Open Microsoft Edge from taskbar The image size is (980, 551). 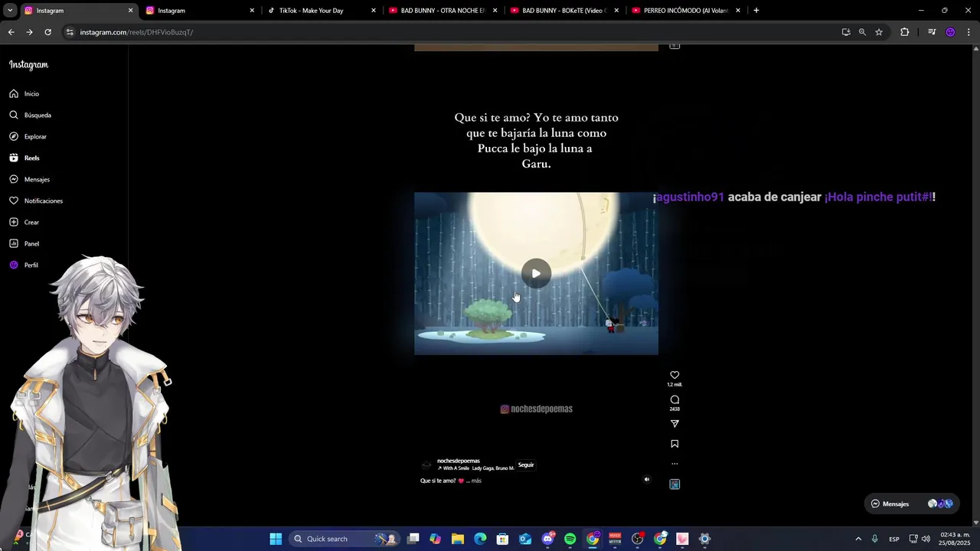480,539
